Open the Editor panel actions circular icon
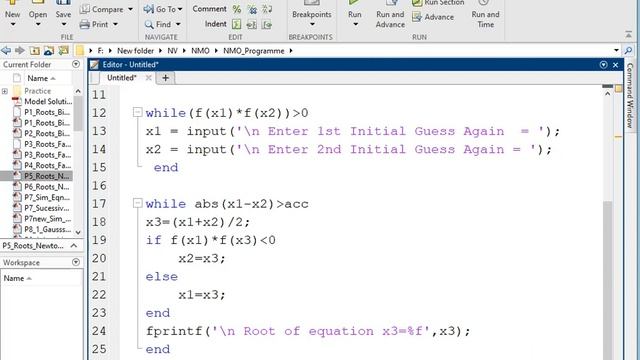This screenshot has width=640, height=360. pos(603,64)
